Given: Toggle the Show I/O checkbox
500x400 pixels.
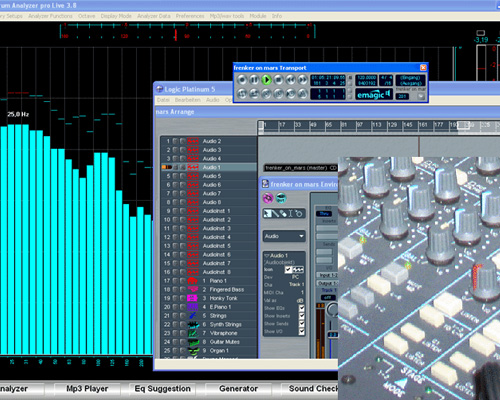Looking at the screenshot, I should [302, 331].
